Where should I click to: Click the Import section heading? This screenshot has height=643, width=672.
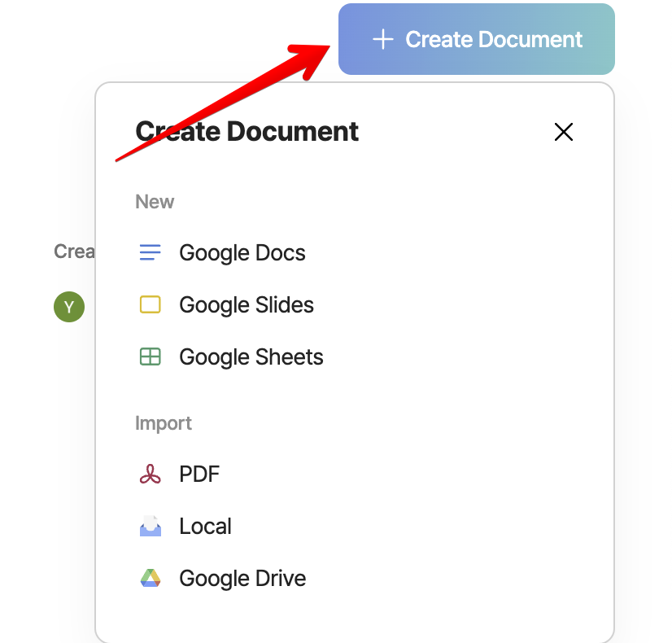[x=164, y=423]
